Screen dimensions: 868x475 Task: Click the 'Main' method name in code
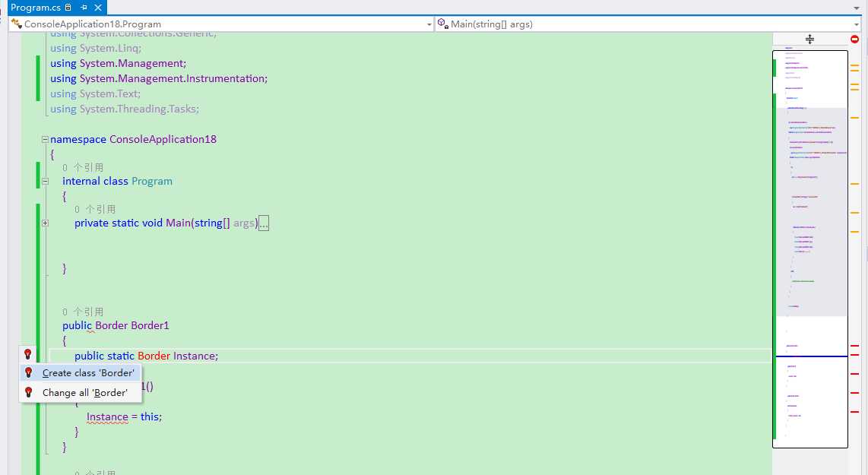tap(179, 223)
